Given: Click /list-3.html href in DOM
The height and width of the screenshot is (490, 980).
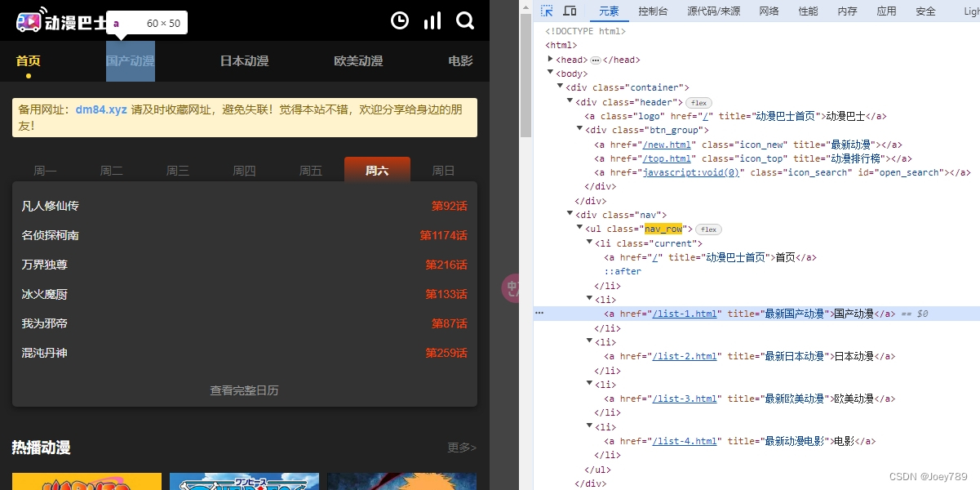Looking at the screenshot, I should pyautogui.click(x=685, y=399).
